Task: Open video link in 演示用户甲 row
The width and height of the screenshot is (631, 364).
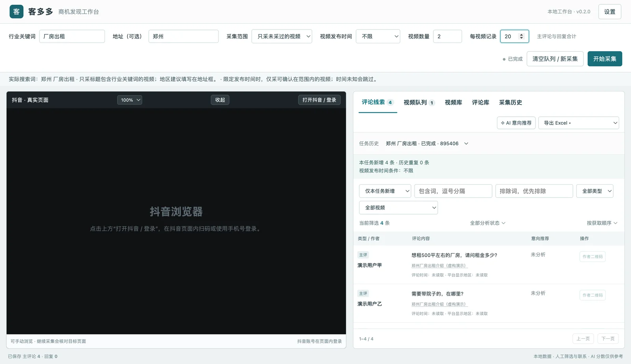Action: 439,266
